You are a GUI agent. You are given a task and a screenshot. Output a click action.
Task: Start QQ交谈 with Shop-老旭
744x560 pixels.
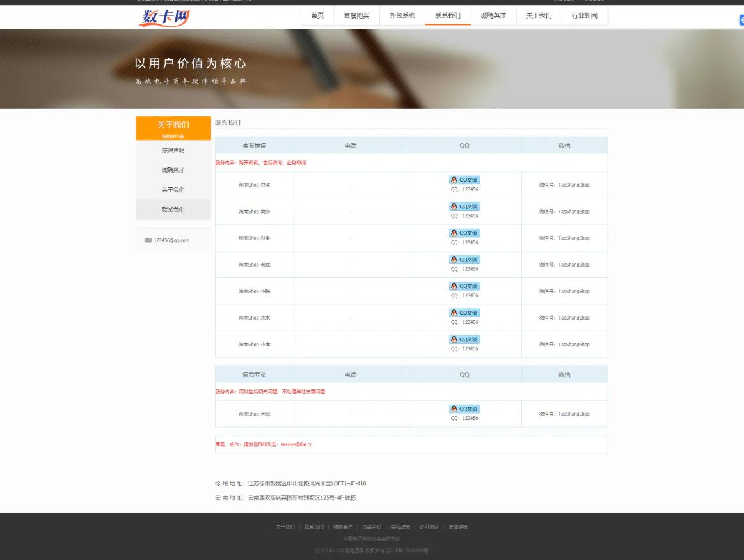464,260
